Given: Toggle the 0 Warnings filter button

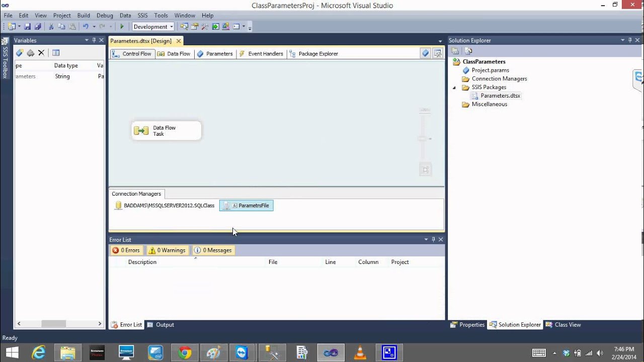Looking at the screenshot, I should [167, 250].
